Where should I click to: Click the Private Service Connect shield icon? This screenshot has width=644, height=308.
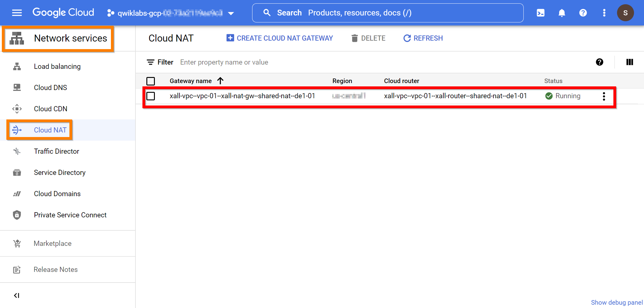(17, 215)
